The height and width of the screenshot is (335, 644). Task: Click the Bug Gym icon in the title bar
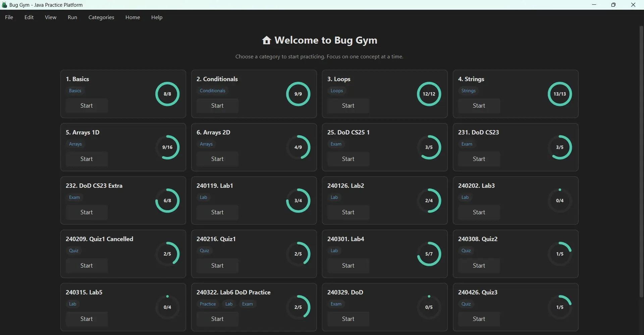[x=4, y=5]
